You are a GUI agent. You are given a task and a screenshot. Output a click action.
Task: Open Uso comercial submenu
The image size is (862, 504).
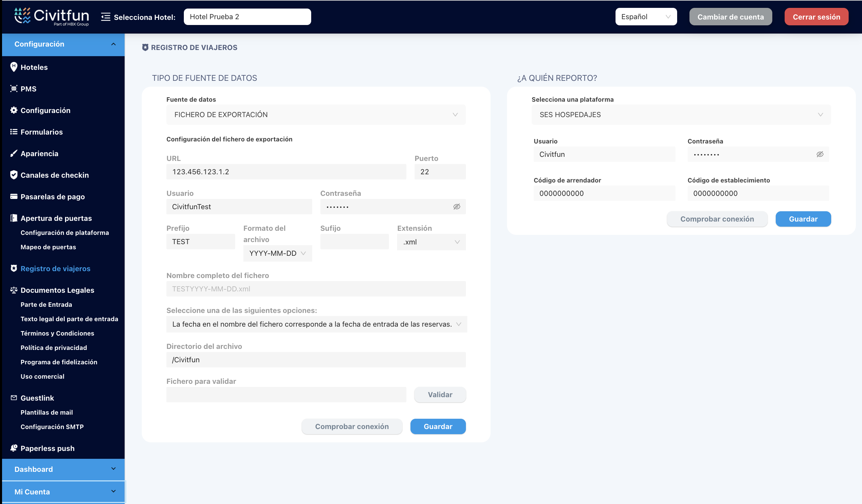(x=42, y=377)
